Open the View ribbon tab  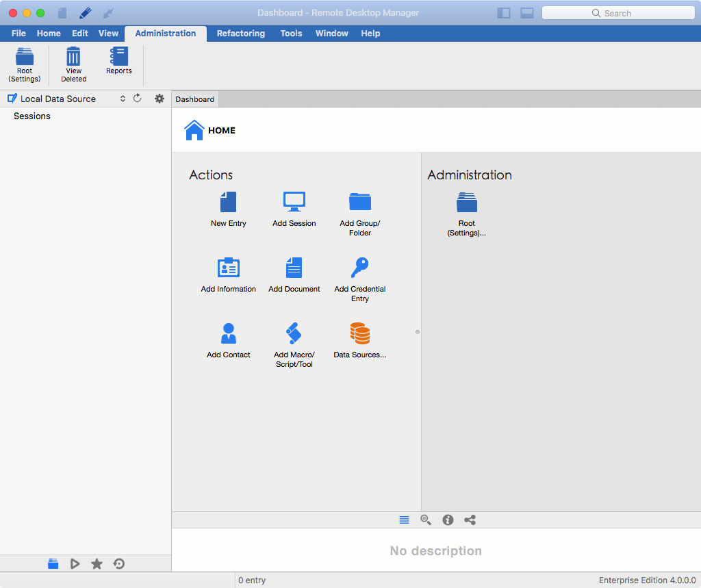[x=109, y=33]
